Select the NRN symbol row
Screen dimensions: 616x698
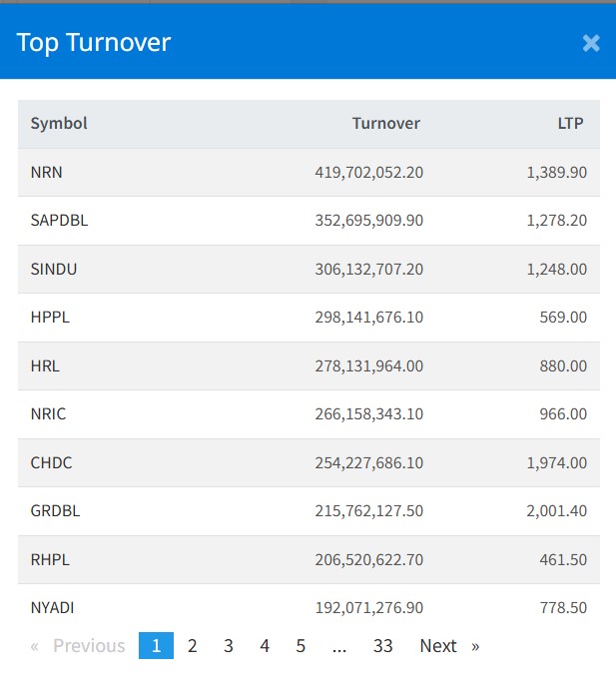47,172
